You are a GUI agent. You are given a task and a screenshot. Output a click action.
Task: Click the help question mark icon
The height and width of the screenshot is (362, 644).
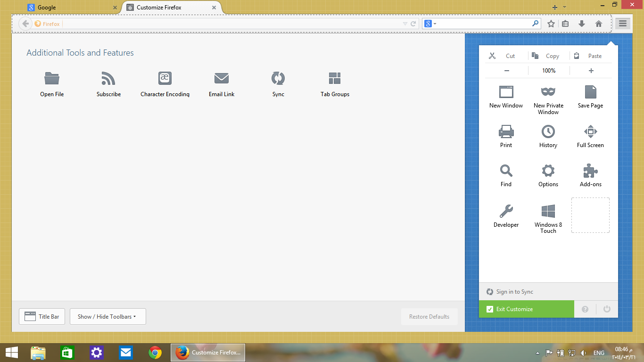(x=585, y=309)
